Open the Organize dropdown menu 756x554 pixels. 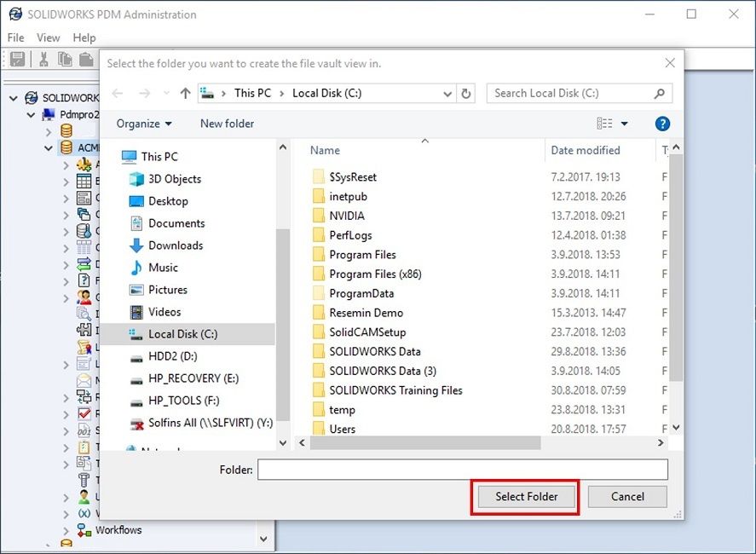144,124
